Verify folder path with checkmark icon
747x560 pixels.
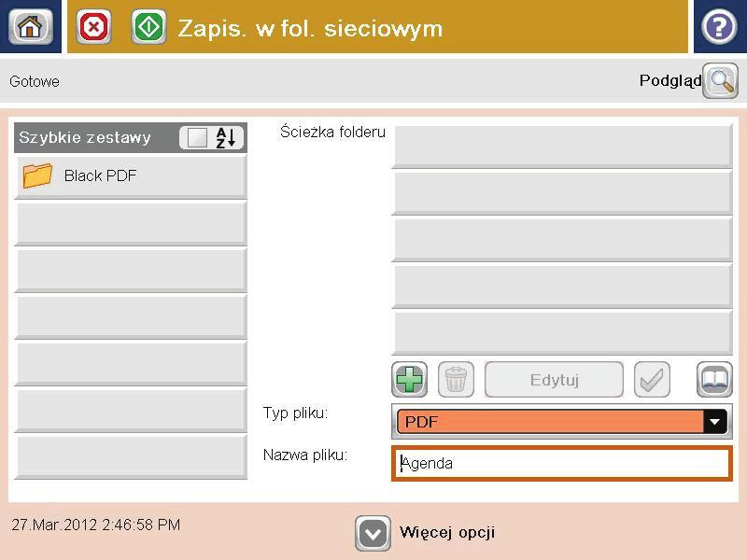pos(652,380)
